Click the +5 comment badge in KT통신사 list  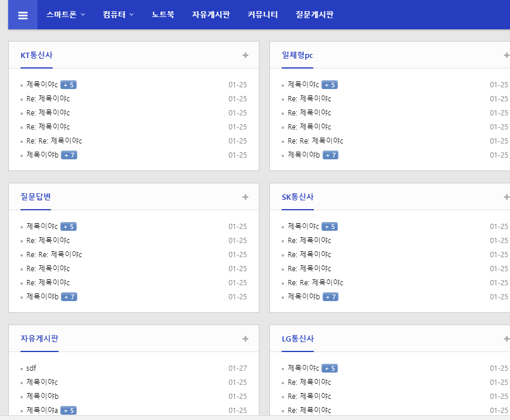point(69,85)
